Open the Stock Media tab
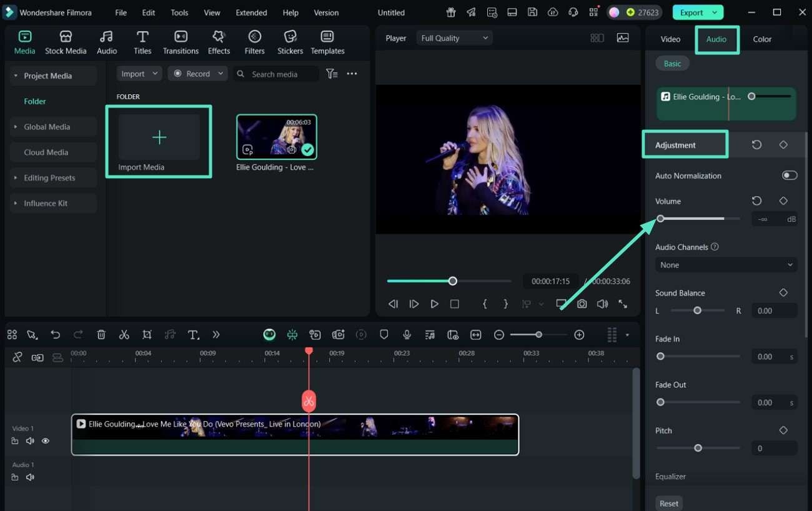 (x=66, y=42)
